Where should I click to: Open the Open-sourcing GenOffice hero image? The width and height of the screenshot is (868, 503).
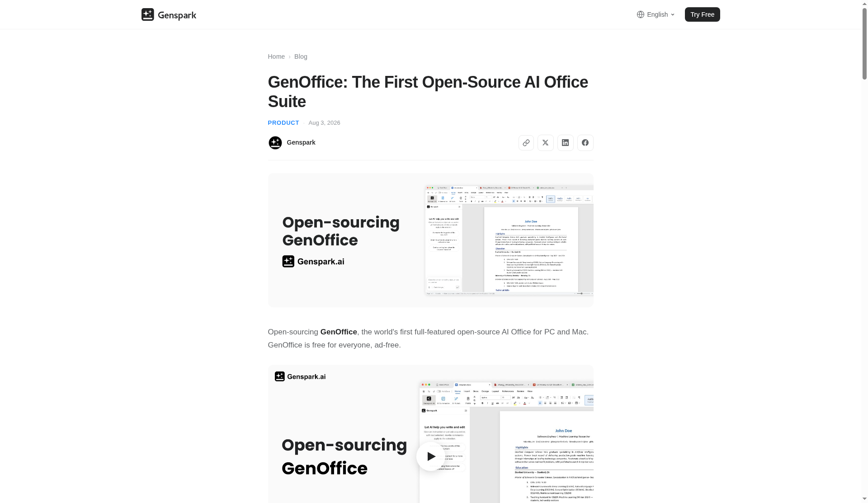tap(430, 240)
